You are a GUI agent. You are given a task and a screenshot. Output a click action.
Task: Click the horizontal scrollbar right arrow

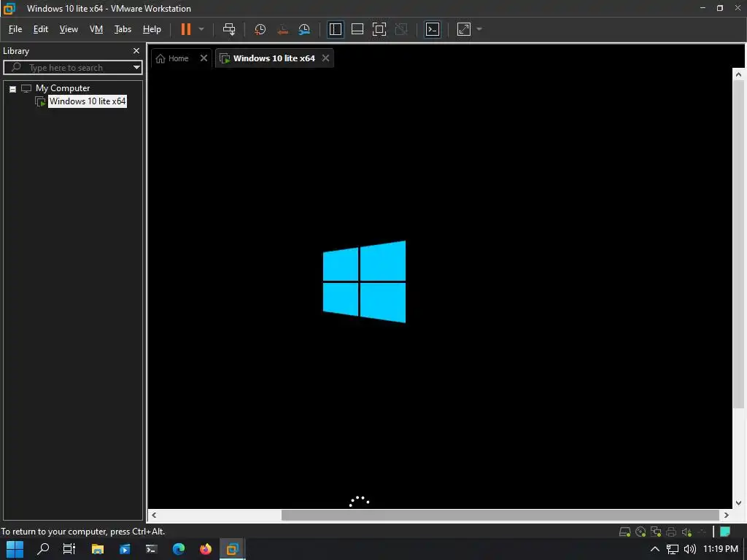[727, 516]
